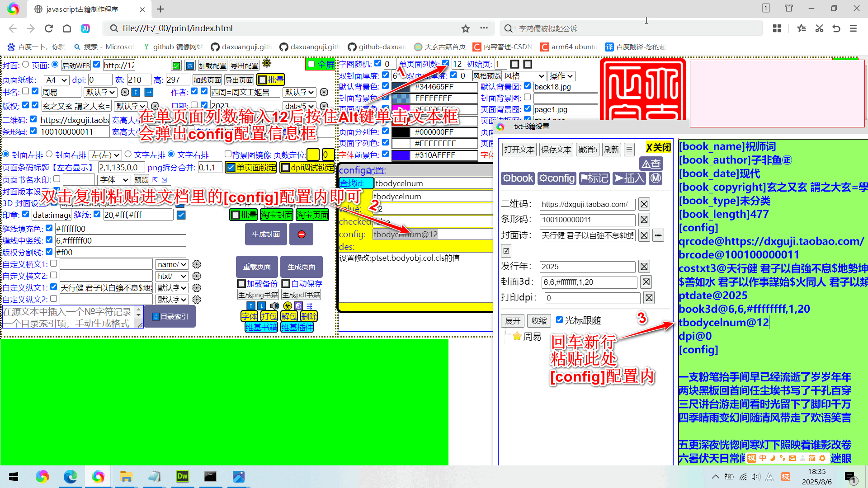Click the speaker audio icon
The image size is (868, 488).
(x=274, y=306)
